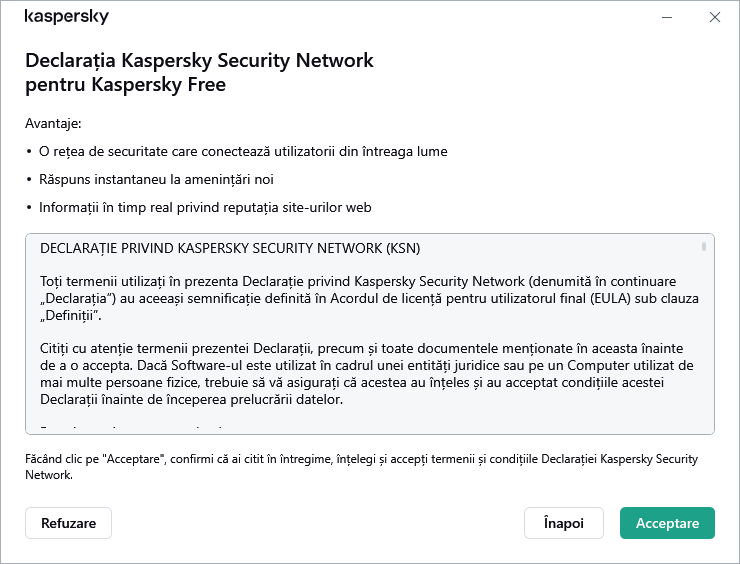Click the paragraph starting "Toți termenii utilizați"
This screenshot has height=564, width=740.
pyautogui.click(x=368, y=290)
